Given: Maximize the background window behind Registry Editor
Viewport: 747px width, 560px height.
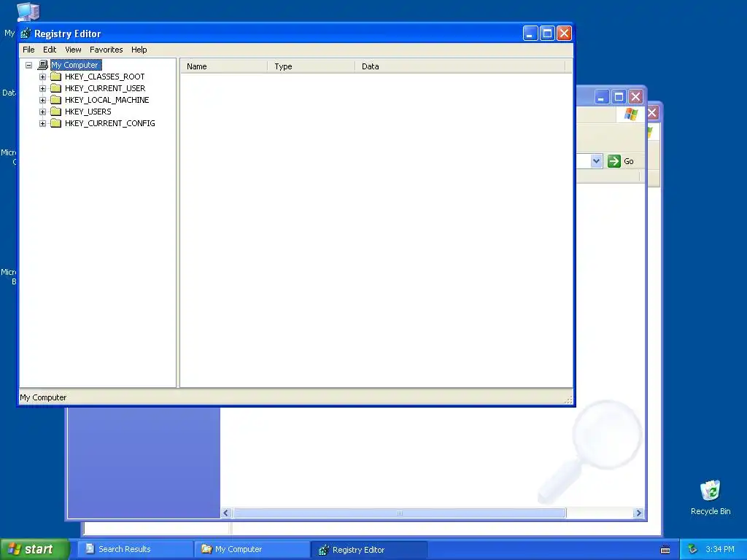Looking at the screenshot, I should (x=619, y=97).
